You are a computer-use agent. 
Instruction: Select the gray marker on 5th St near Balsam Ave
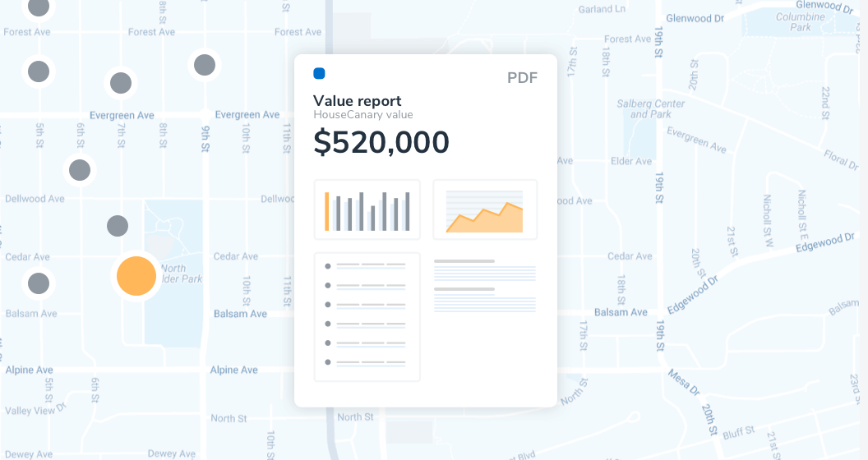coord(39,283)
